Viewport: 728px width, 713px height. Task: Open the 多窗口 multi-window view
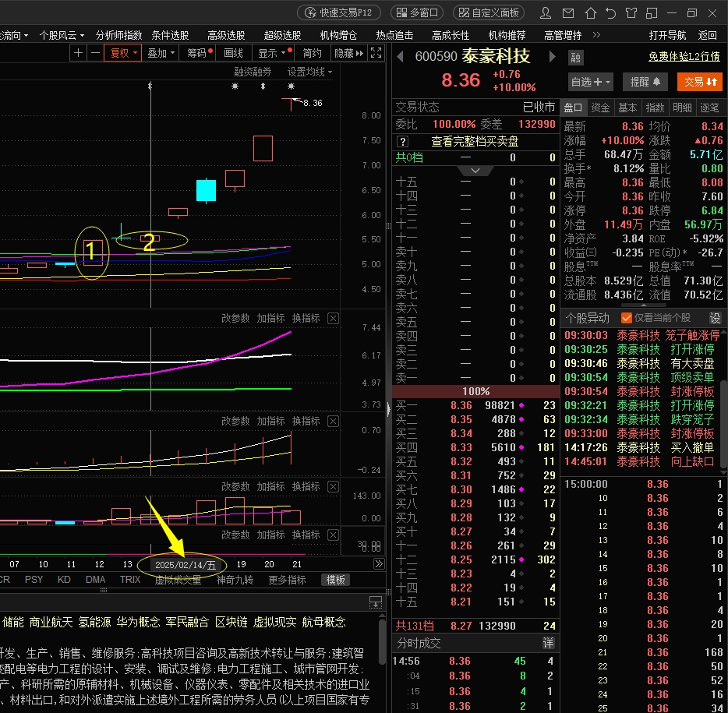click(417, 12)
